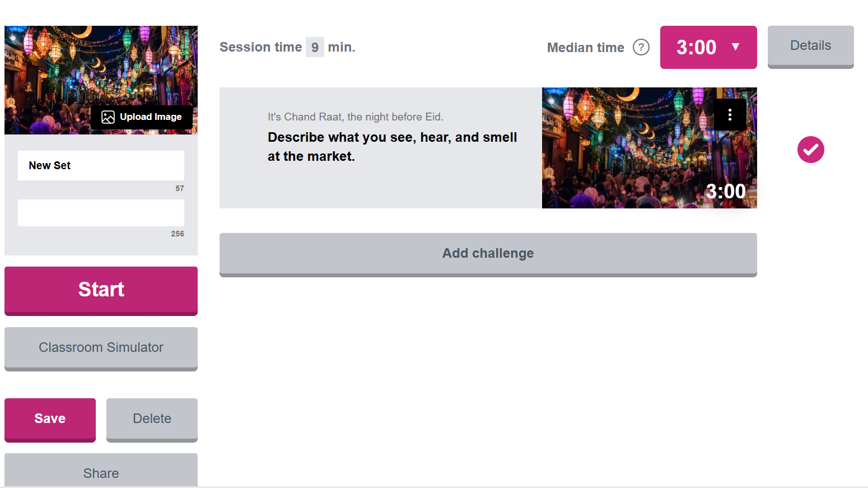The width and height of the screenshot is (868, 488).
Task: Click the Add challenge button
Action: (488, 254)
